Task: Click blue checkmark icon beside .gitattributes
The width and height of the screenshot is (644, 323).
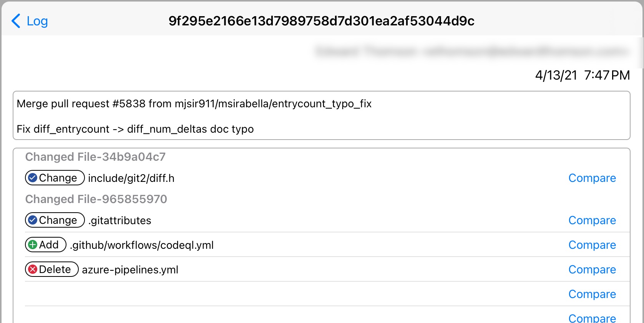Action: (x=33, y=220)
